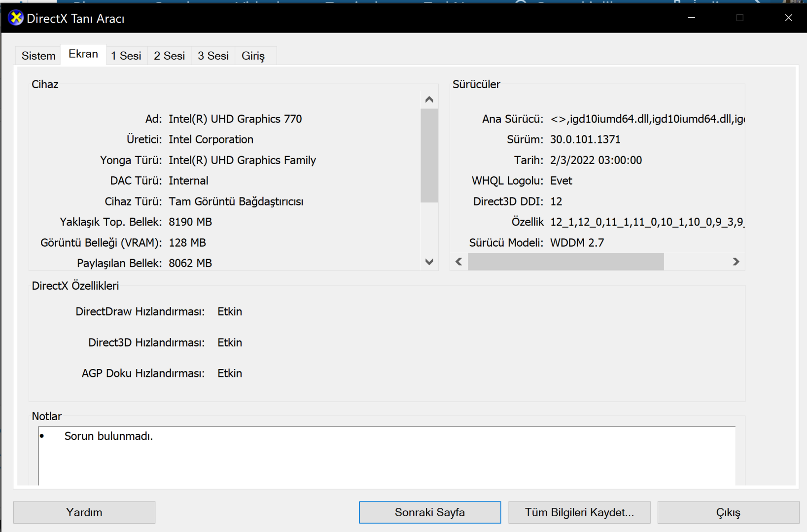The image size is (807, 532).
Task: Click the value 'Tam Görüntü Bağdaştırıcısı'
Action: click(236, 201)
